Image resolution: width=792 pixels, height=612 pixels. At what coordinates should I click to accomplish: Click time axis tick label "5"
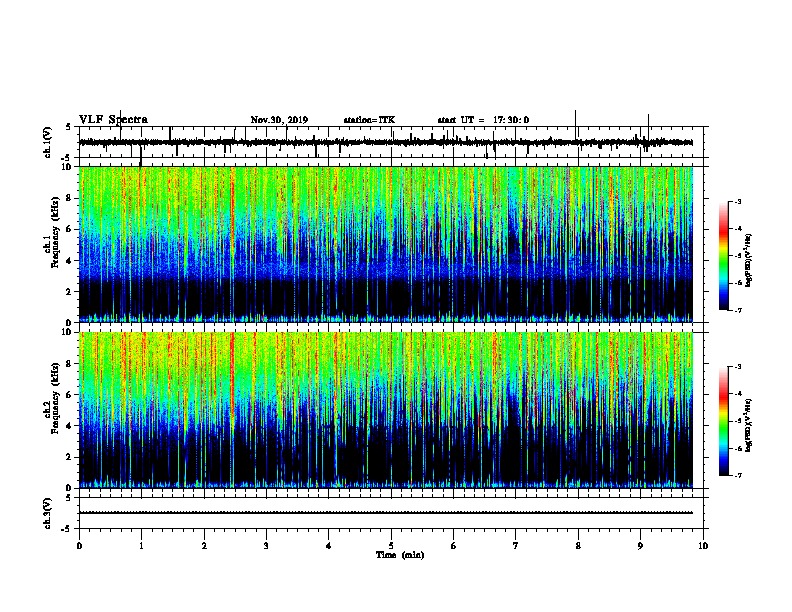391,546
